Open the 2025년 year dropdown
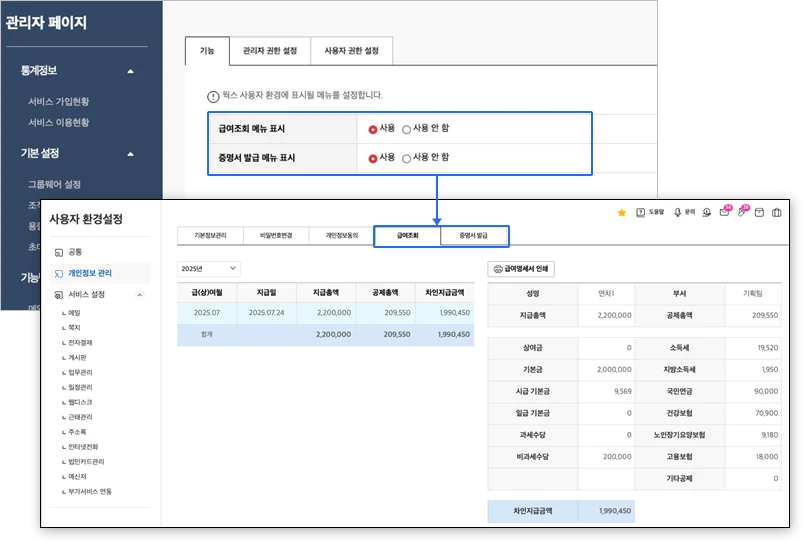Screen dimensions: 803x542 coord(209,268)
